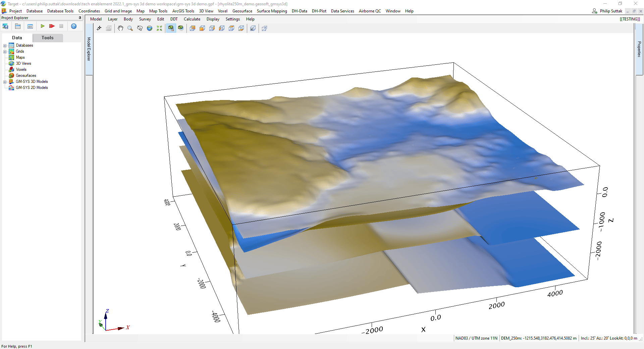
Task: Open the Settings menu
Action: point(232,19)
